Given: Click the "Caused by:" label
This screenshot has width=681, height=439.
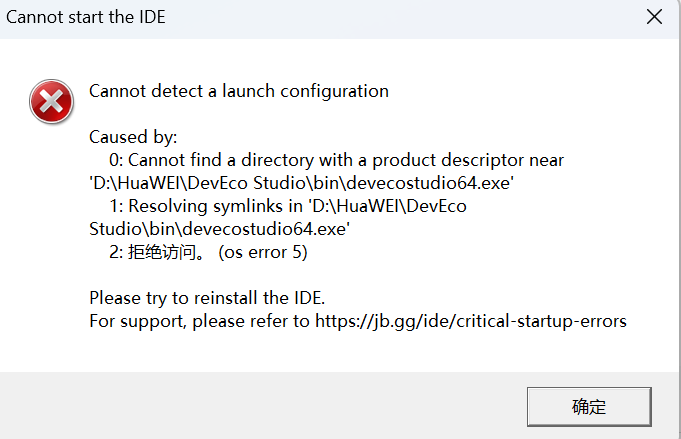Looking at the screenshot, I should pos(133,137).
